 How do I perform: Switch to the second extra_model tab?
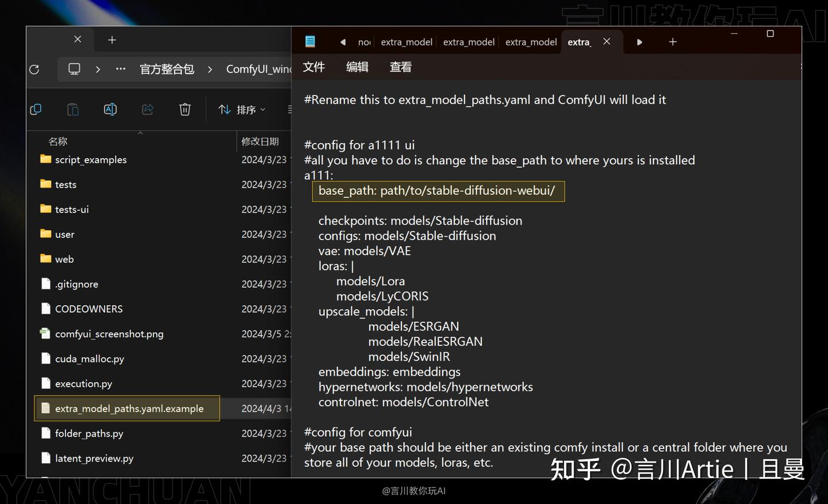(469, 42)
